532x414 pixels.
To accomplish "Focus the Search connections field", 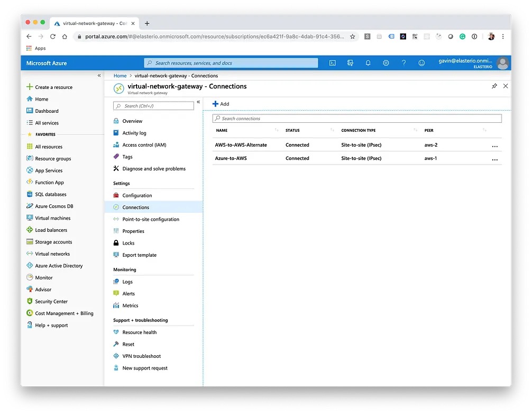I will pyautogui.click(x=357, y=118).
